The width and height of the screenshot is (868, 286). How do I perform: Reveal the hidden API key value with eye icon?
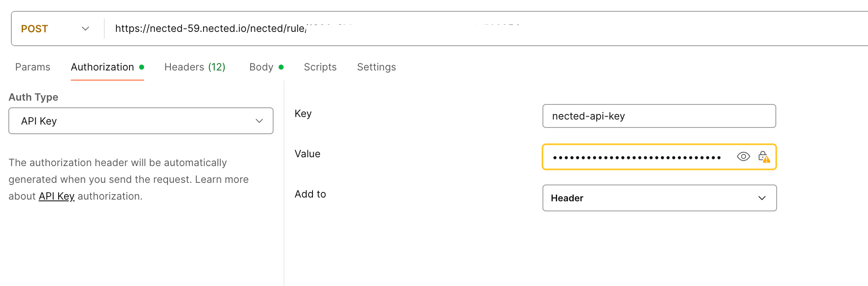(x=743, y=157)
